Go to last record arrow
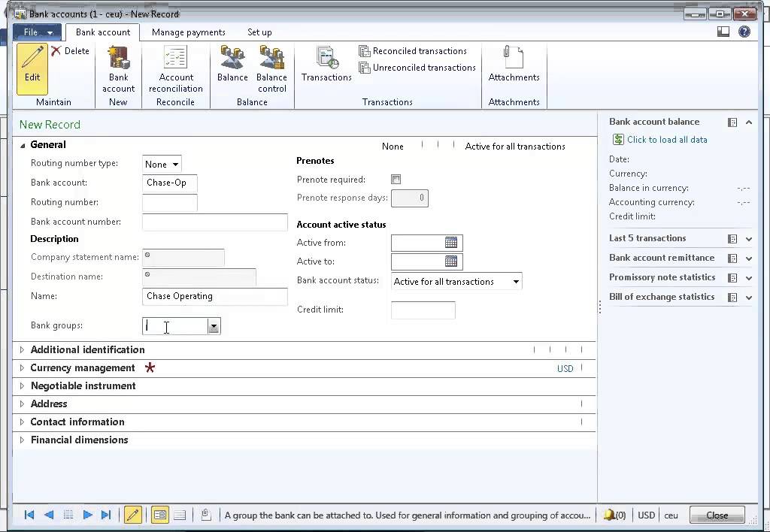Viewport: 770px width, 532px height. (106, 515)
